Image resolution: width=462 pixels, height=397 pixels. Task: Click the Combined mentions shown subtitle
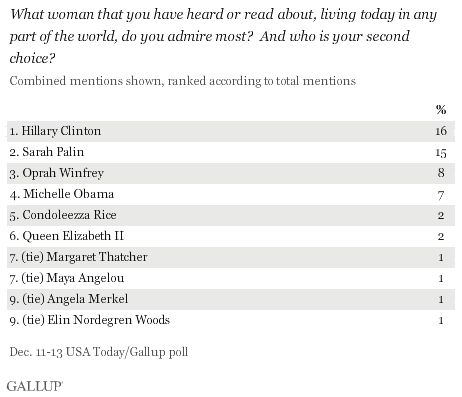[x=183, y=81]
